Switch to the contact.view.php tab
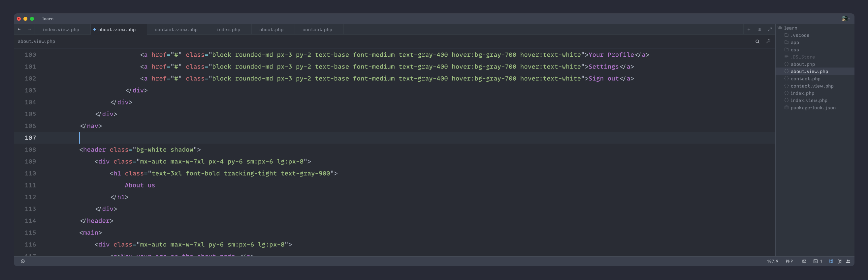 176,30
